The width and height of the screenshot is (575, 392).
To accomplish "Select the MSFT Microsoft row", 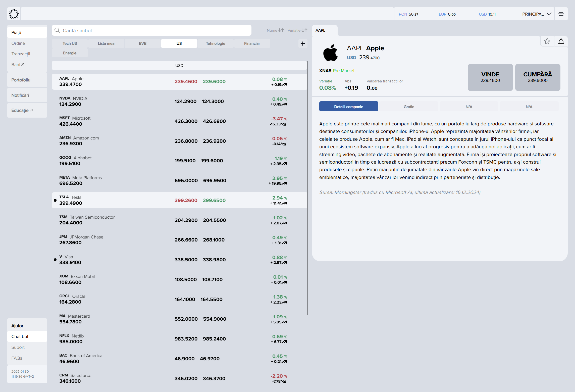I will coord(179,121).
